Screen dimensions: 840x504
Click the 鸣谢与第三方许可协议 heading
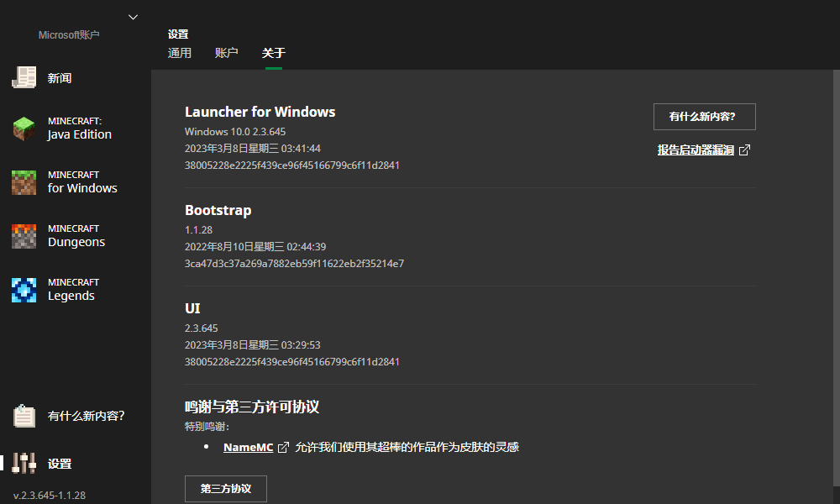[x=252, y=407]
